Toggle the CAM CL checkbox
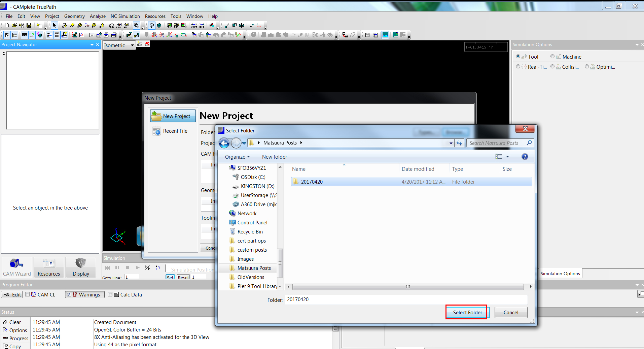Screen dimensions: 644x349 tap(28, 294)
